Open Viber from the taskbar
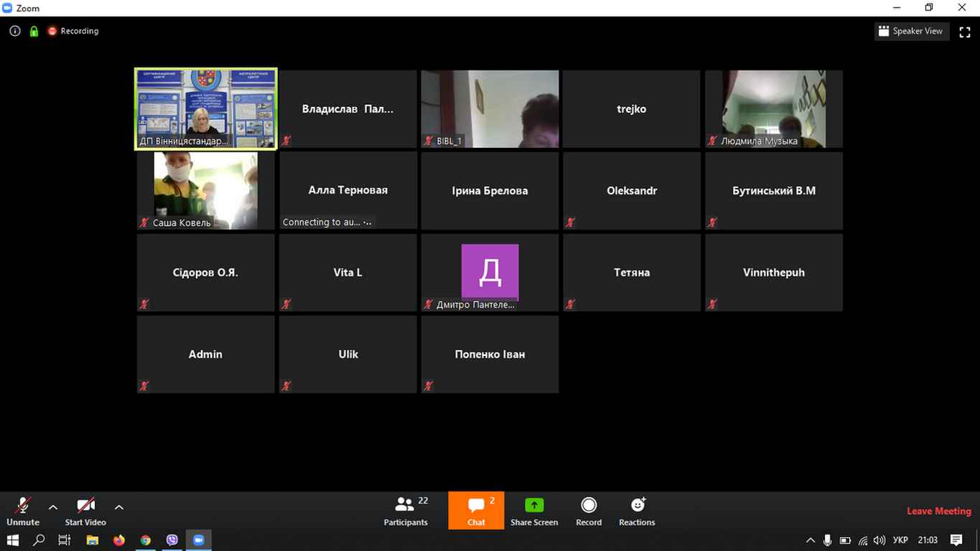The width and height of the screenshot is (980, 551). click(172, 540)
